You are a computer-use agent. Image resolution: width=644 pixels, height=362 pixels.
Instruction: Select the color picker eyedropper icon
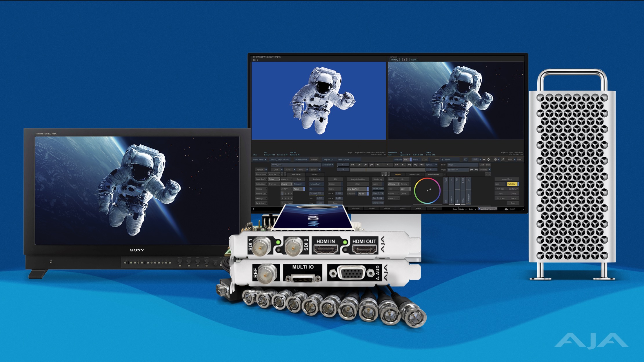pyautogui.click(x=503, y=160)
